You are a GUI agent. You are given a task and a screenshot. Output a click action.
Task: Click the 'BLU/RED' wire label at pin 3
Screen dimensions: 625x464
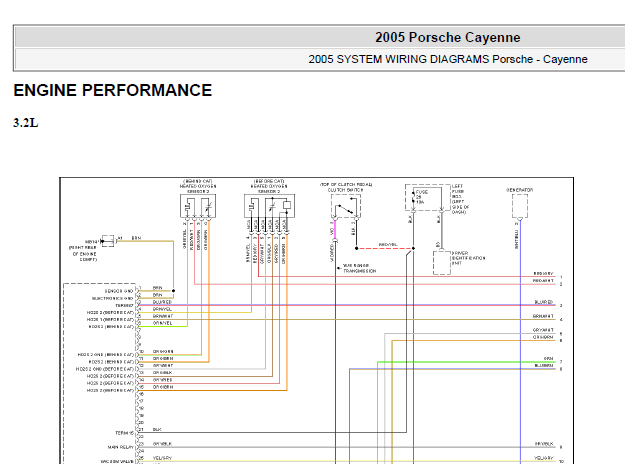tap(162, 302)
